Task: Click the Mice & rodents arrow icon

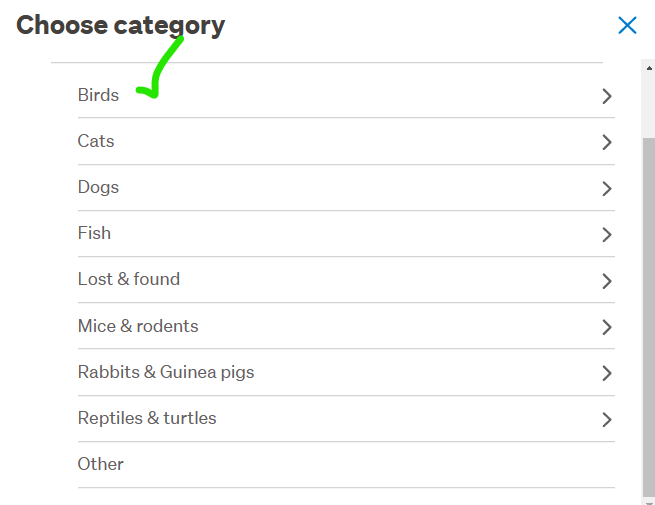Action: coord(606,326)
